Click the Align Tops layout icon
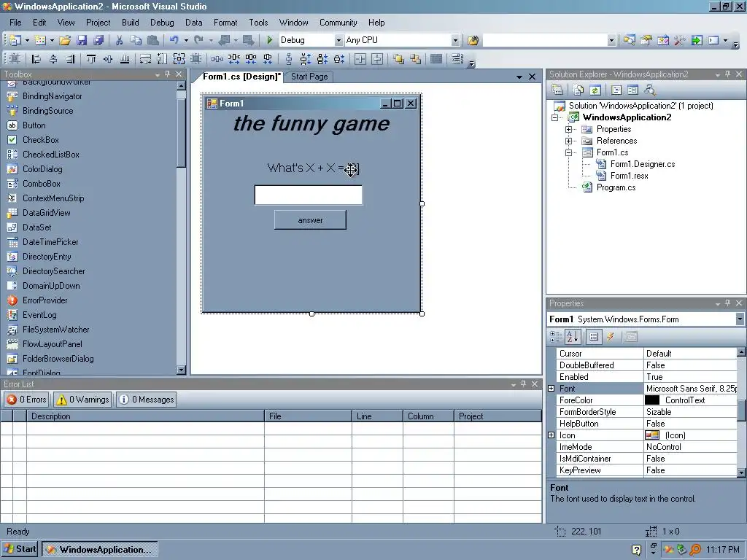The width and height of the screenshot is (747, 560). 91,59
